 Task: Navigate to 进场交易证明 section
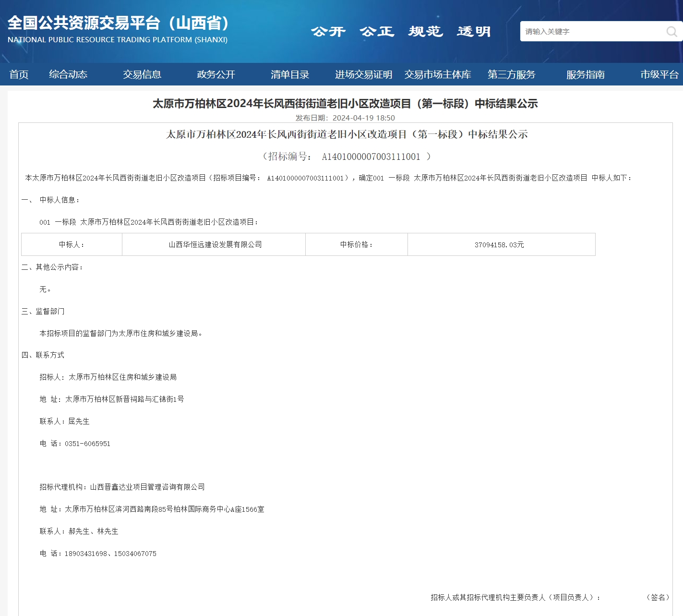pos(363,74)
